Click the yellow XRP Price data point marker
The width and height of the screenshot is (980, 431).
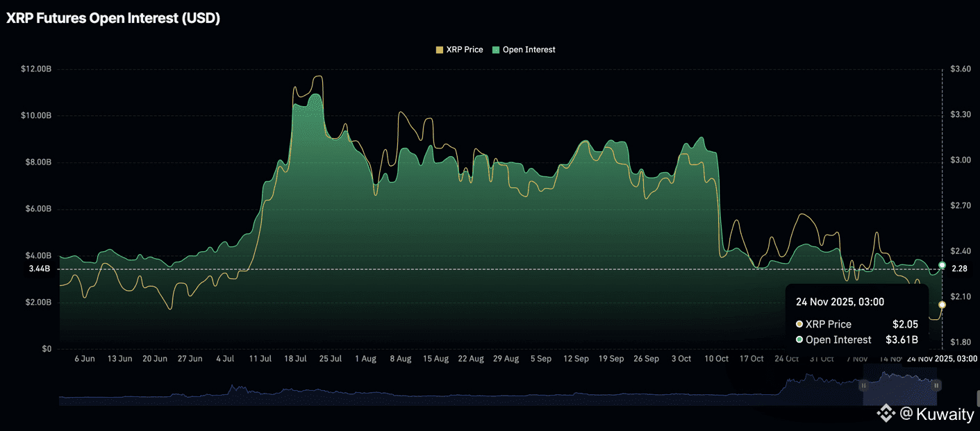click(942, 305)
